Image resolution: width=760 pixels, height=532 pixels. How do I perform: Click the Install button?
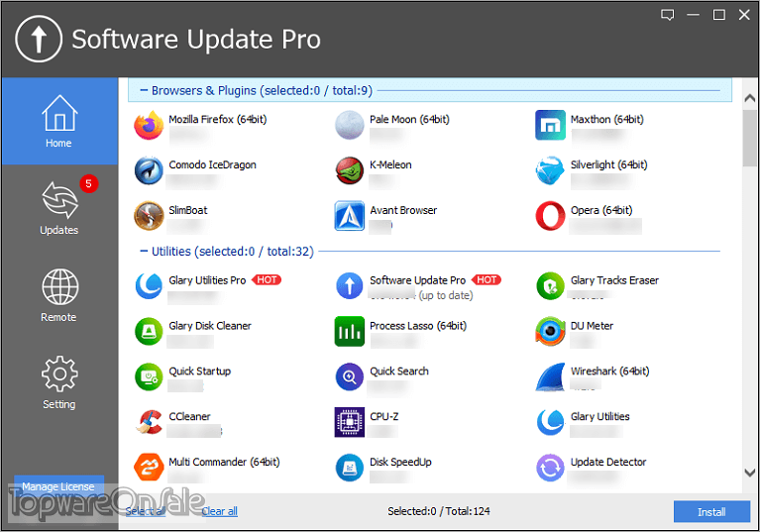711,511
